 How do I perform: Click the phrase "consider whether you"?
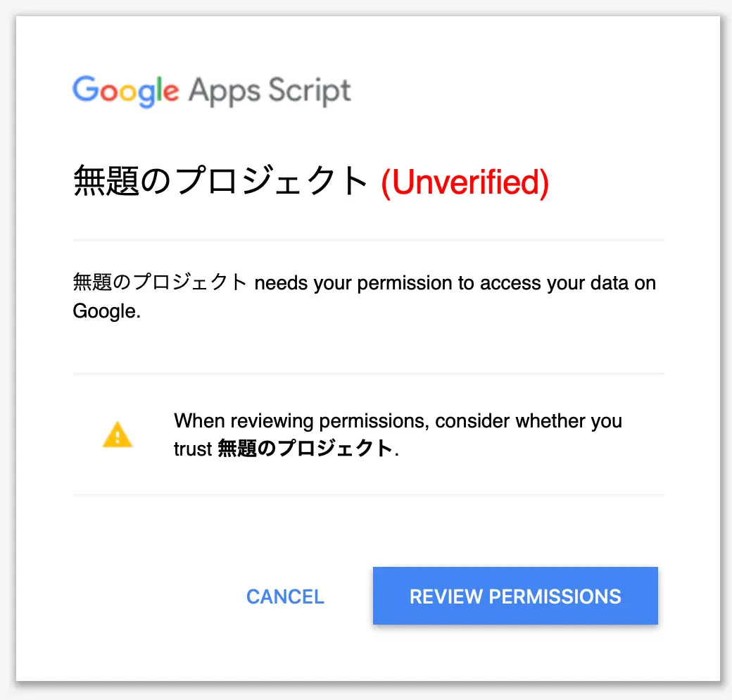pyautogui.click(x=529, y=421)
